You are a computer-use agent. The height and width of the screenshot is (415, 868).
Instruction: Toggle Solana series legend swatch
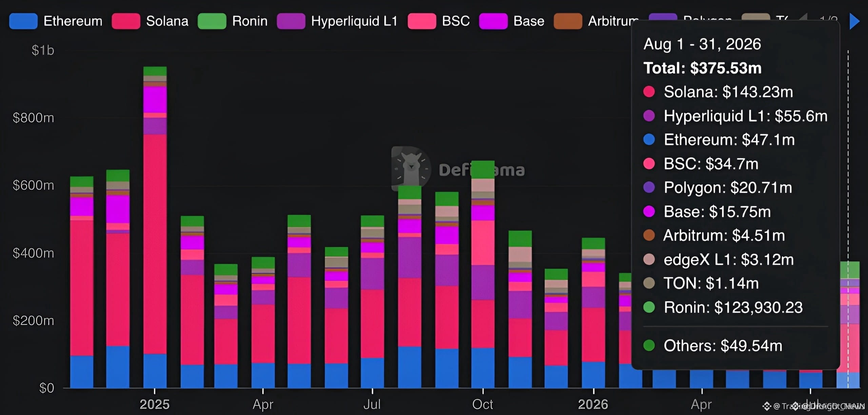click(126, 21)
